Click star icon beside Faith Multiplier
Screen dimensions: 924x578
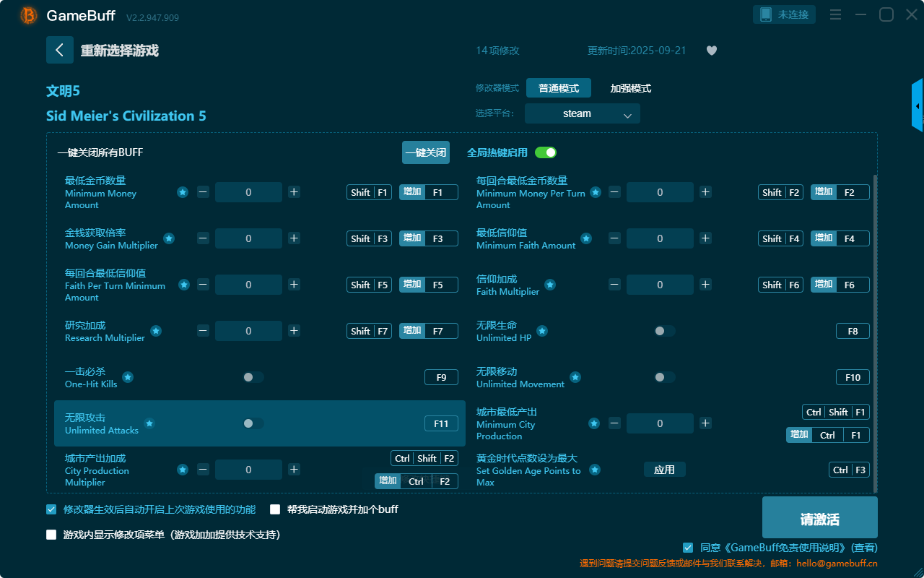click(x=549, y=285)
